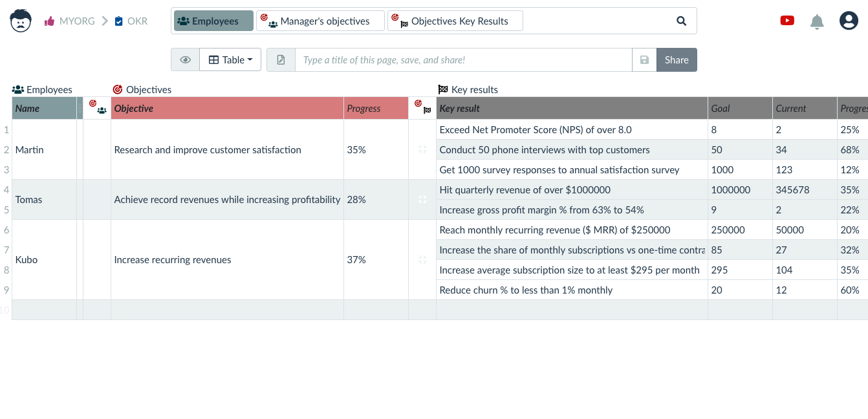Select the current value 345678
868x419 pixels.
tap(805, 189)
